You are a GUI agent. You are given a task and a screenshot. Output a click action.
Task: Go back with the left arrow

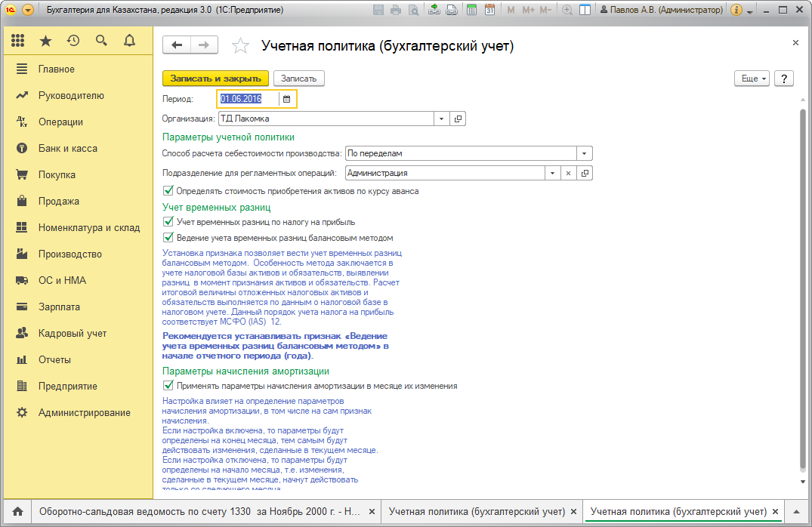tap(177, 45)
